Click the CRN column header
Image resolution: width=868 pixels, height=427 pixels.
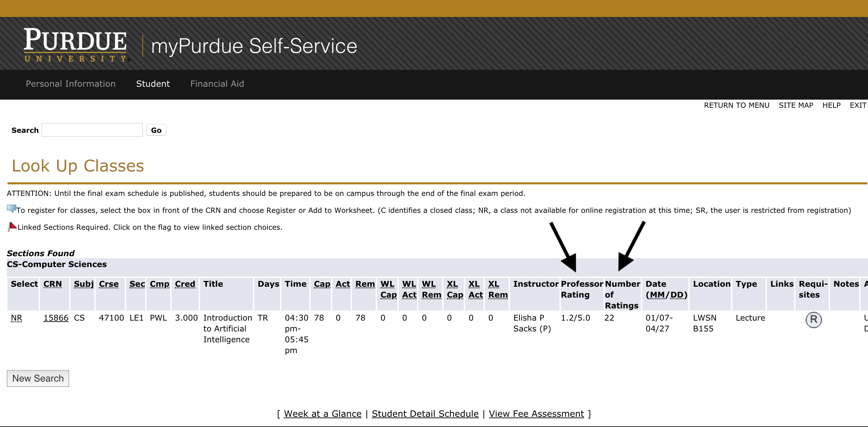coord(53,284)
